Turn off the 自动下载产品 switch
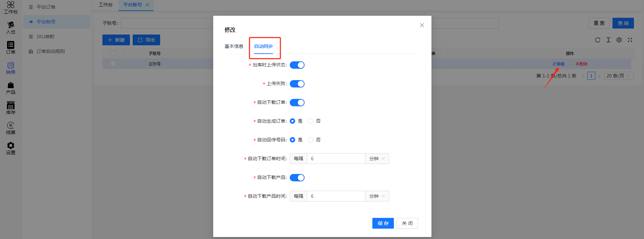 pos(297,178)
